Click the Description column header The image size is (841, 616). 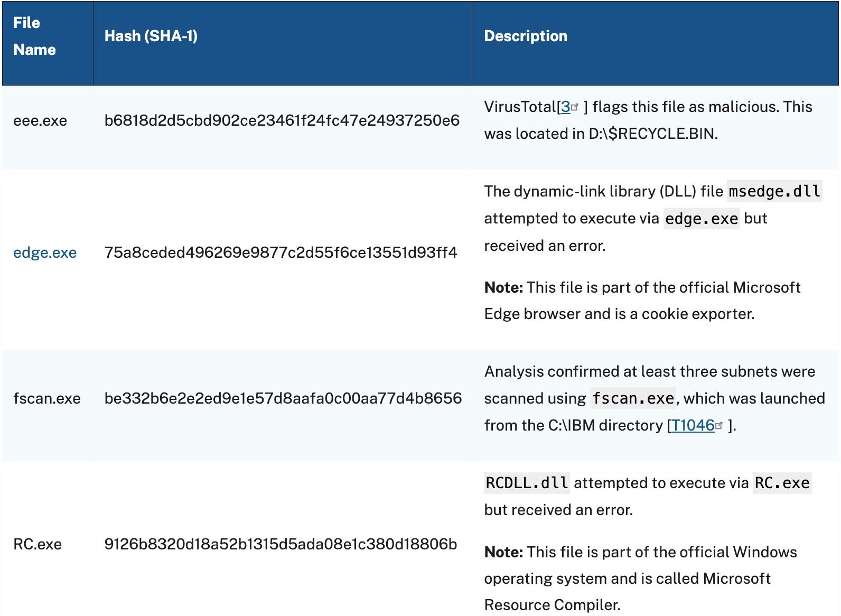click(525, 36)
